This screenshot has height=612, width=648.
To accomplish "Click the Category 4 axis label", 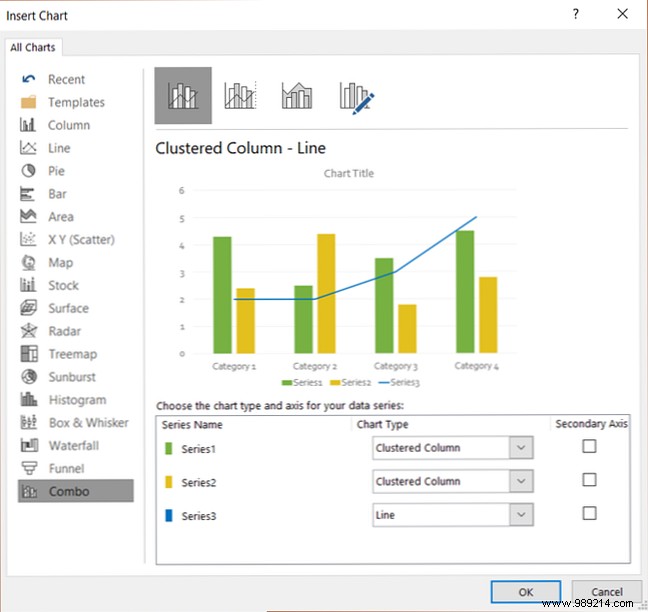I will (x=476, y=366).
